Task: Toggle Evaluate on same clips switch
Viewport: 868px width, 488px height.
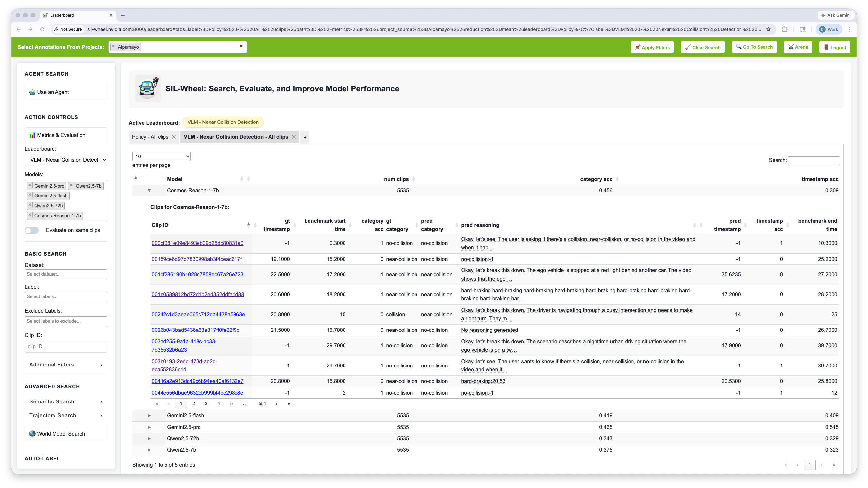Action: (x=32, y=230)
